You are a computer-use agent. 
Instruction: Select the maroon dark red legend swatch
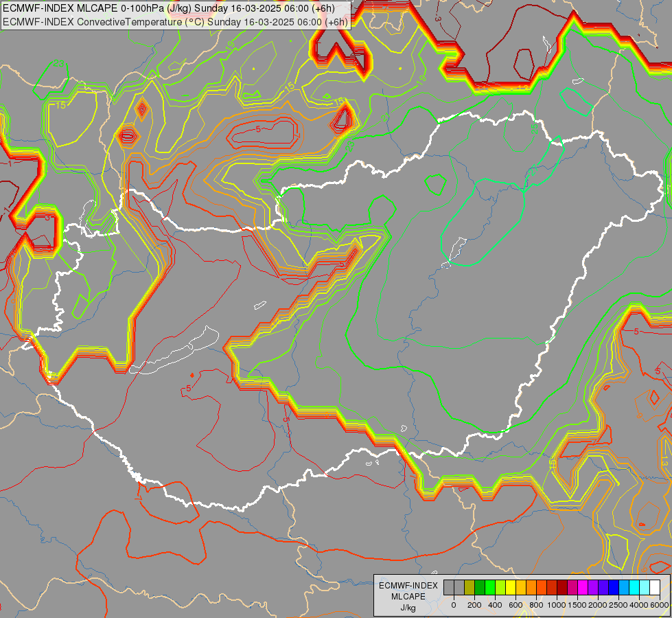(562, 587)
